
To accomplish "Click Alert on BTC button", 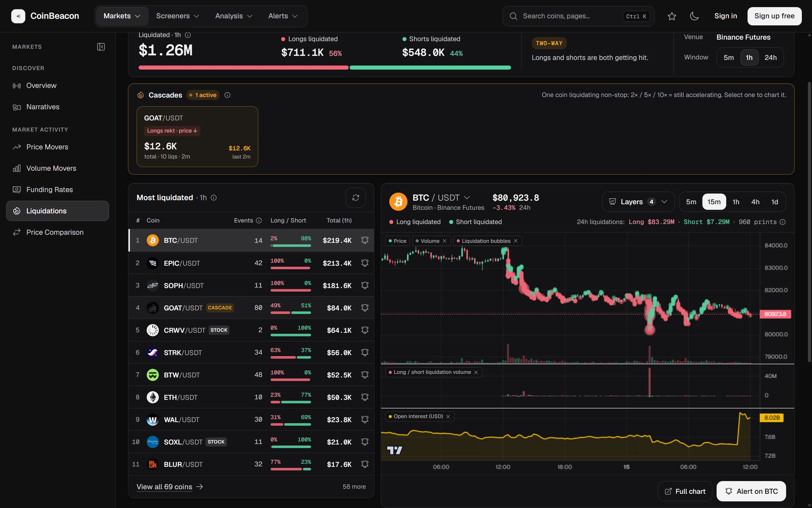I will coord(751,491).
